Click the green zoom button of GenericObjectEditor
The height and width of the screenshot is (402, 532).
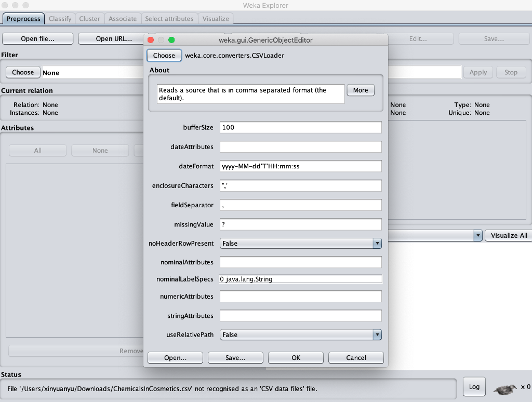pos(171,40)
